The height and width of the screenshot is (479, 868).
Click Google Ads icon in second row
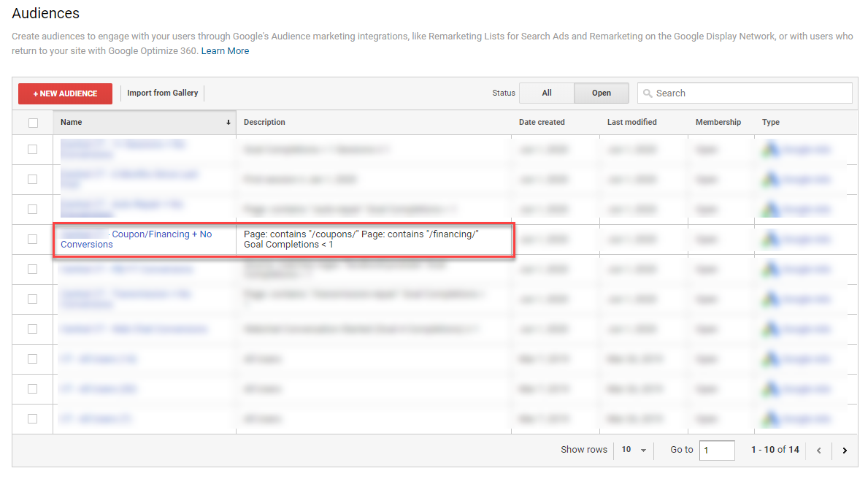(x=768, y=180)
